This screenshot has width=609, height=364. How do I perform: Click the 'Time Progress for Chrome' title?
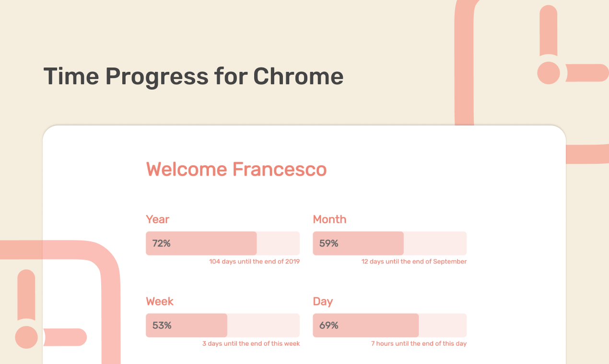click(x=194, y=76)
